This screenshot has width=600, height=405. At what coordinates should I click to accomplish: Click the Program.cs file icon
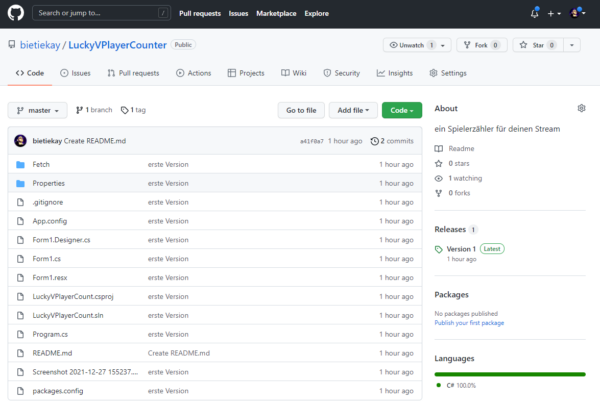tap(20, 334)
